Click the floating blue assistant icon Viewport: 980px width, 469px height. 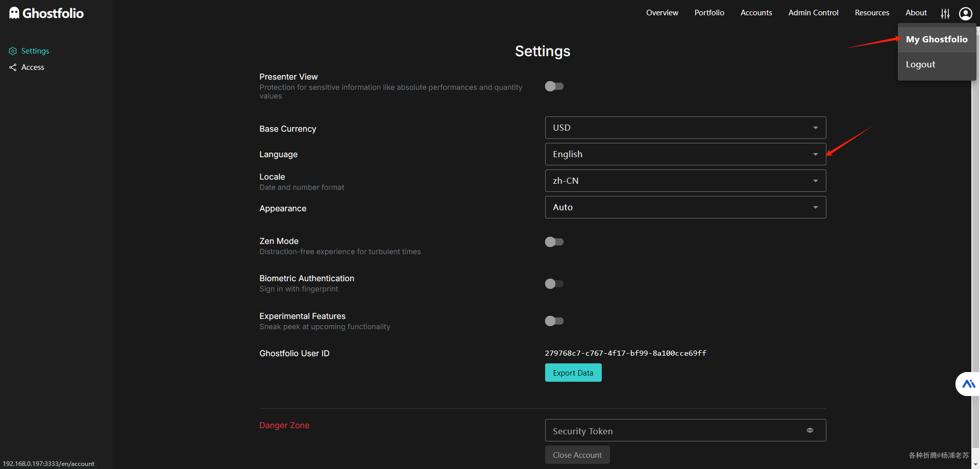(968, 384)
